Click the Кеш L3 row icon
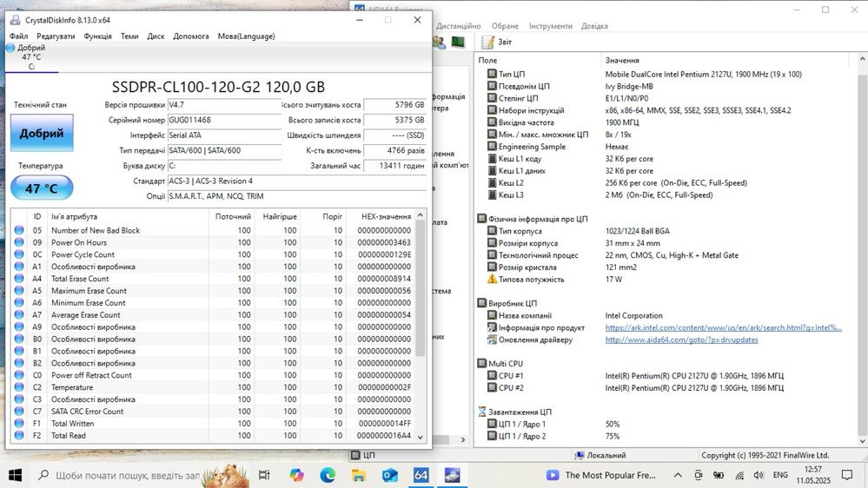The height and width of the screenshot is (488, 868). click(492, 195)
